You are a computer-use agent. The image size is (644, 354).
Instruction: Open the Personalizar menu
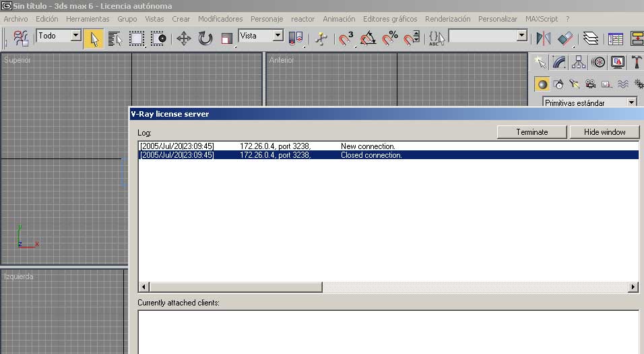click(x=497, y=19)
